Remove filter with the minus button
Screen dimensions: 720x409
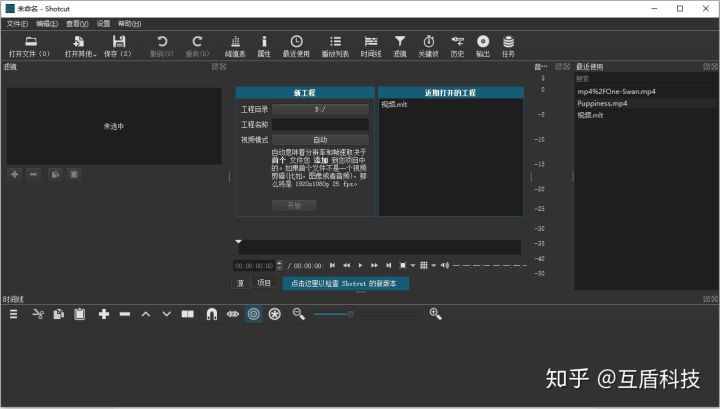(x=34, y=174)
